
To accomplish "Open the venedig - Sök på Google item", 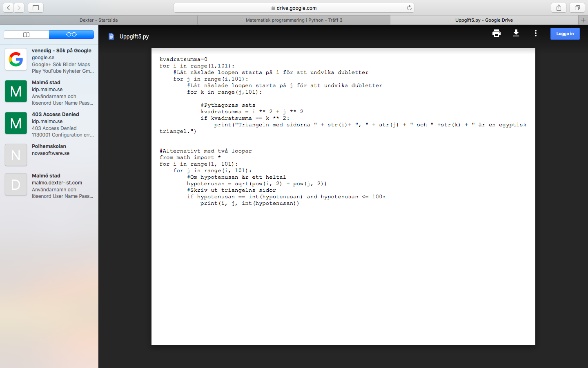I will coord(49,60).
